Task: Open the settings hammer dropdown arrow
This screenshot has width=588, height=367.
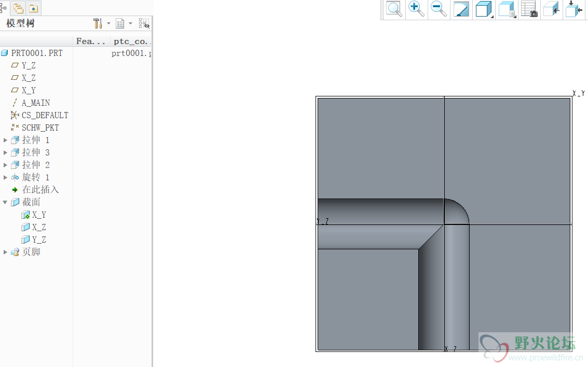Action: click(109, 23)
